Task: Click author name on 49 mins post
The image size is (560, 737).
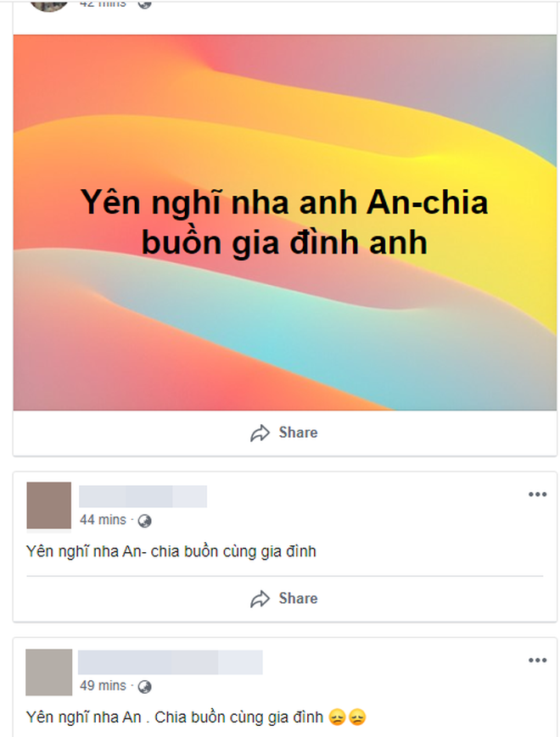Action: point(171,662)
